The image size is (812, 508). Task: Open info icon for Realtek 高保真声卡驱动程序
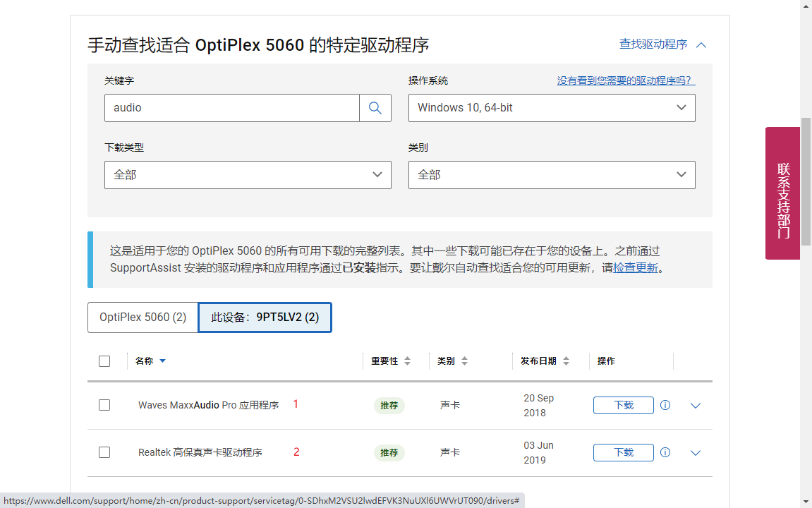(665, 452)
